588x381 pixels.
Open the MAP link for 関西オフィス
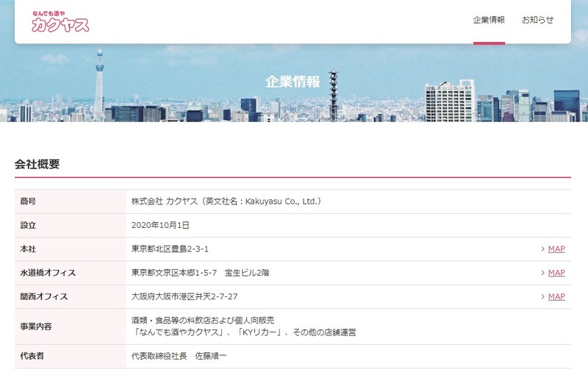tap(556, 296)
